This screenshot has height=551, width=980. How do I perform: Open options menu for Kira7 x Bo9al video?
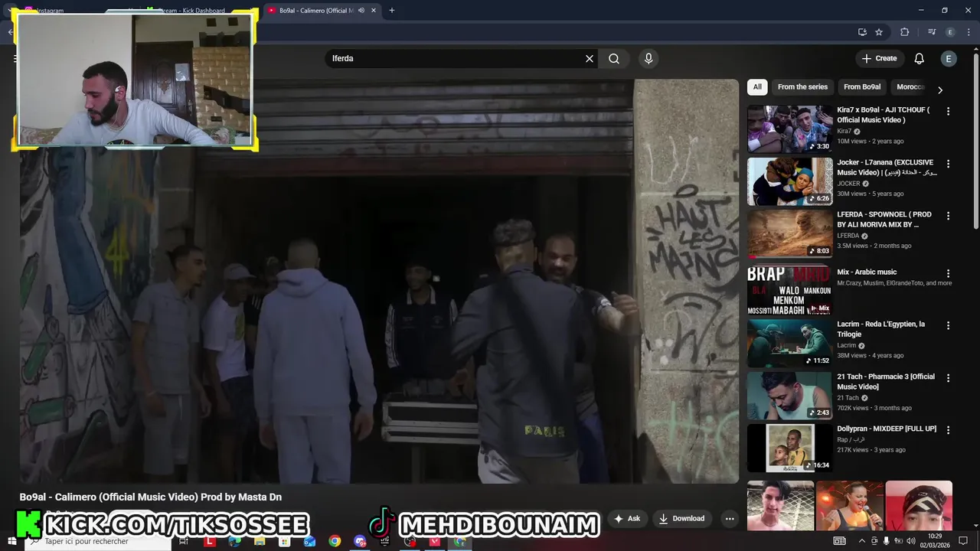pos(948,112)
